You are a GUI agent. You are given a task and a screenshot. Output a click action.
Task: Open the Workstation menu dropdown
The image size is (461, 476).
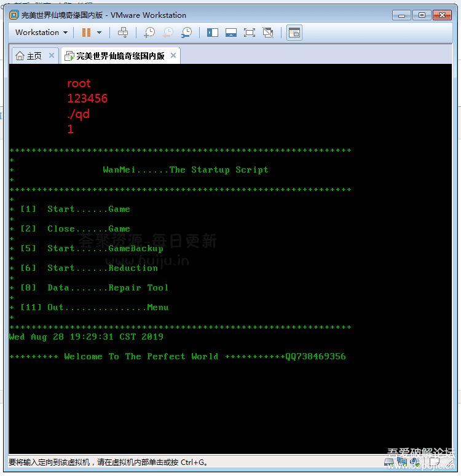pyautogui.click(x=41, y=33)
